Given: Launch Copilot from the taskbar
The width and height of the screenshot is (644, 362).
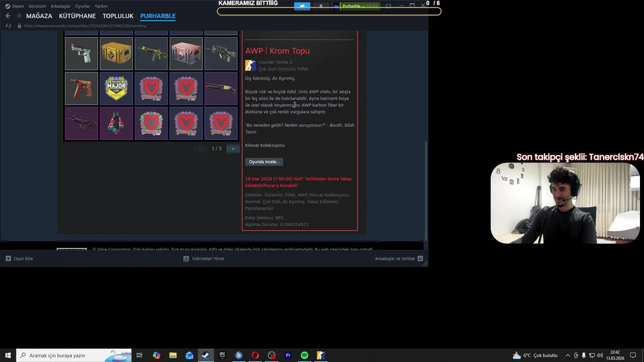Looking at the screenshot, I should click(x=156, y=355).
